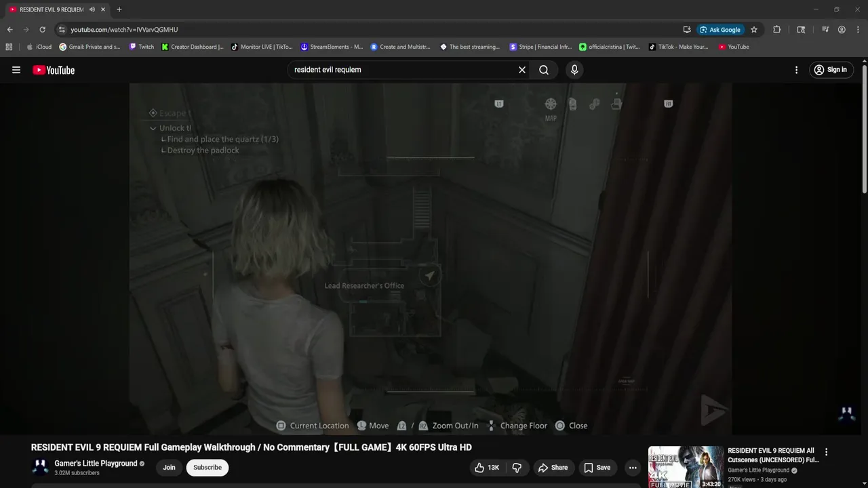868x488 pixels.
Task: Open the officialcristina Twitch bookmark
Action: 610,47
